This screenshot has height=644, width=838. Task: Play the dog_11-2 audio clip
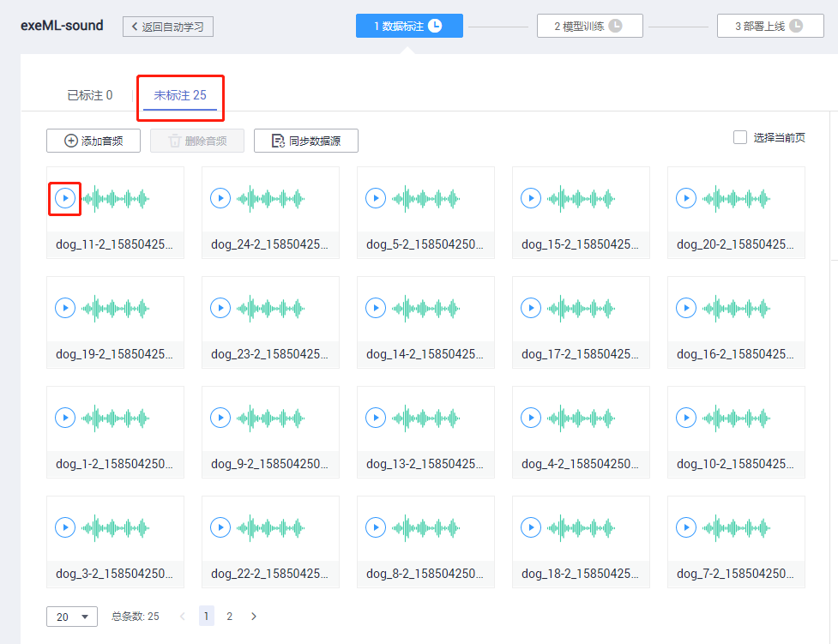65,198
